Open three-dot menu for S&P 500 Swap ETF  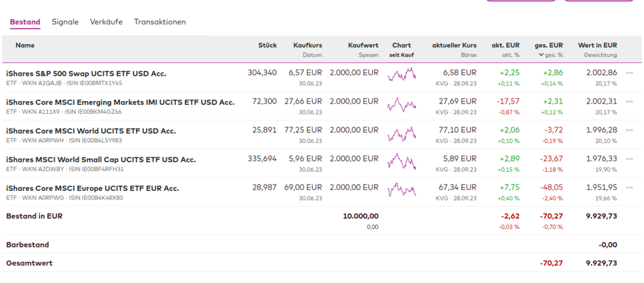click(x=629, y=73)
